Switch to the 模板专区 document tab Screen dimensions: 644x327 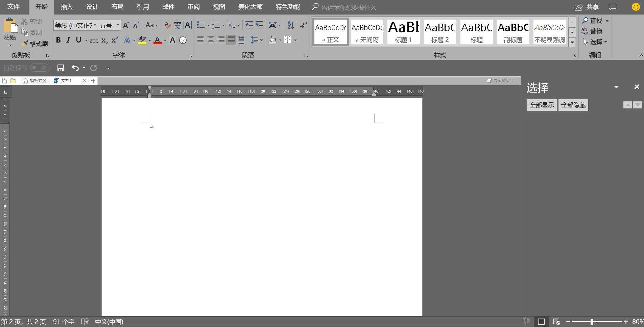pyautogui.click(x=35, y=81)
